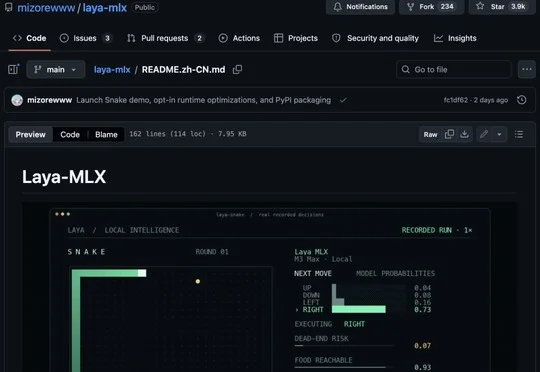Copy the README.zh-CN.md file path

(237, 70)
